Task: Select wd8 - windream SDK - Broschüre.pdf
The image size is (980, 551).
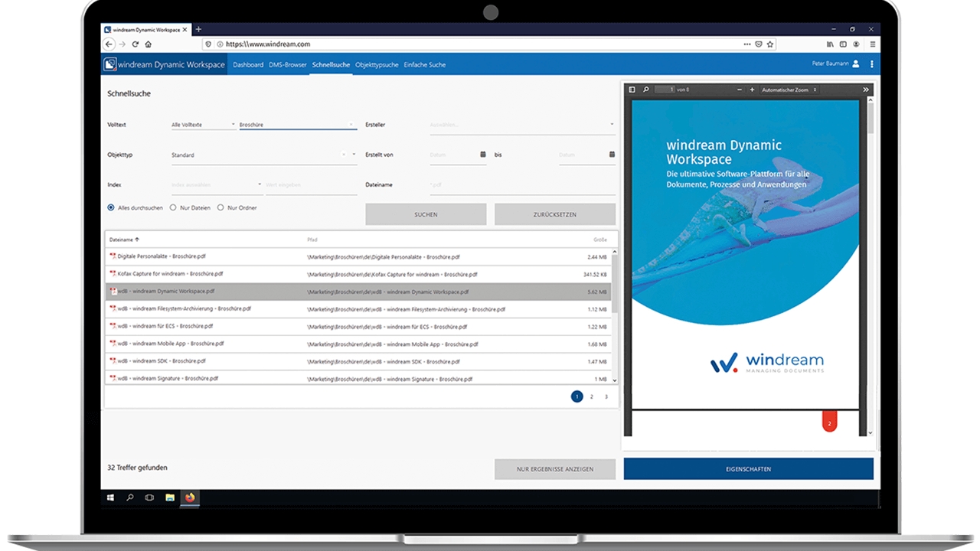Action: [x=358, y=361]
